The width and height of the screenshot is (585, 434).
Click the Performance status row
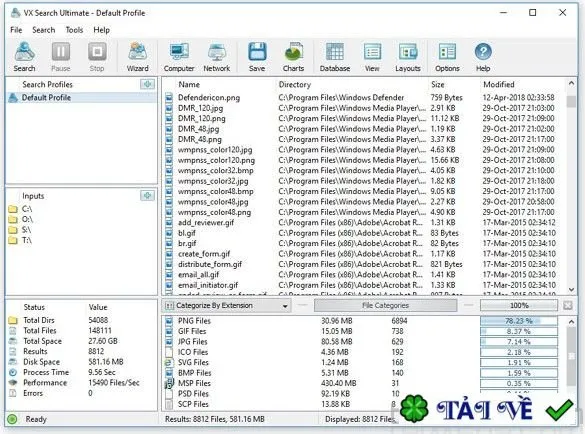82,383
